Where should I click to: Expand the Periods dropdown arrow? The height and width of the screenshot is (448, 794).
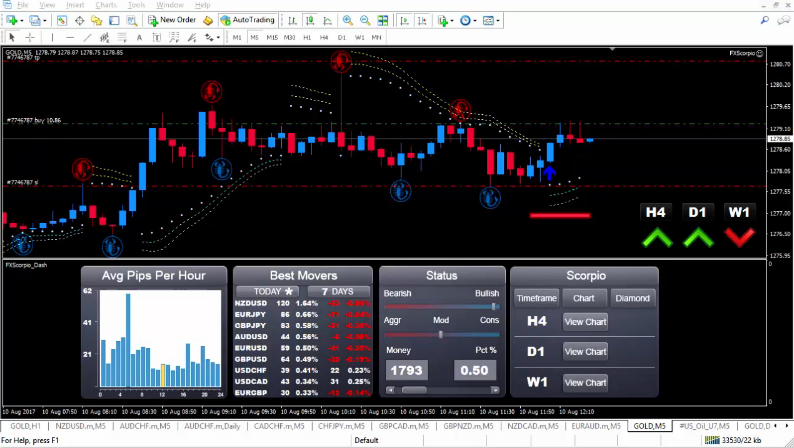tap(474, 21)
